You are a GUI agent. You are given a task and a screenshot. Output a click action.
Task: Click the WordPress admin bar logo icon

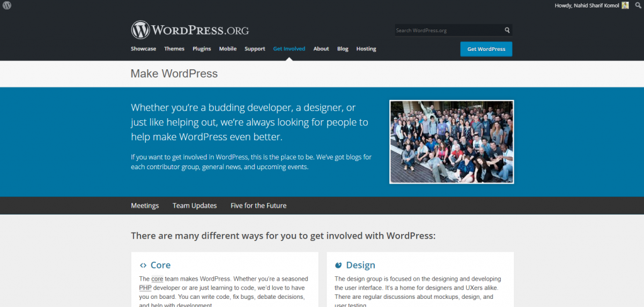7,5
